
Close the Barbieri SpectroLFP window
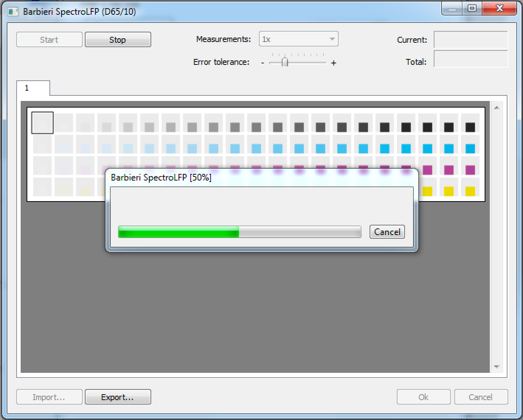pos(500,8)
